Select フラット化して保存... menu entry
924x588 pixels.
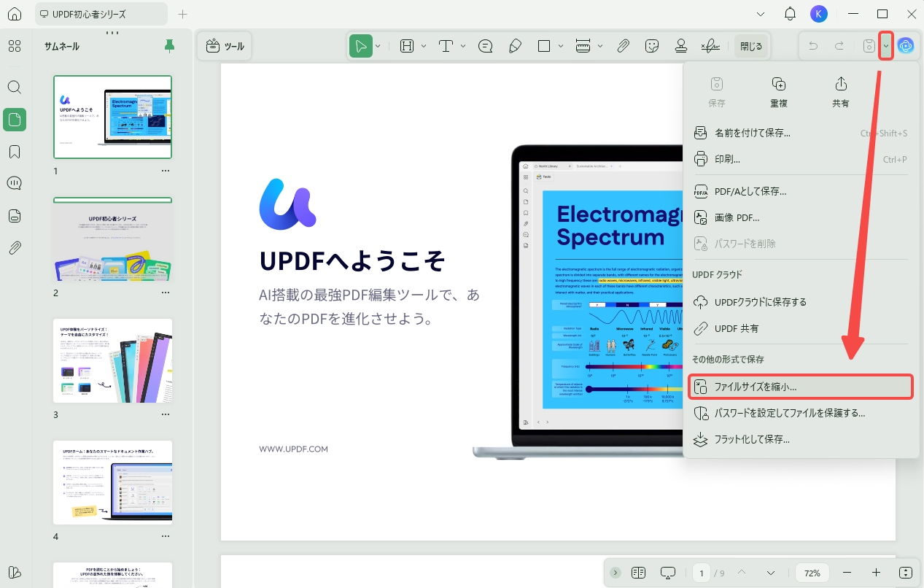click(x=801, y=439)
